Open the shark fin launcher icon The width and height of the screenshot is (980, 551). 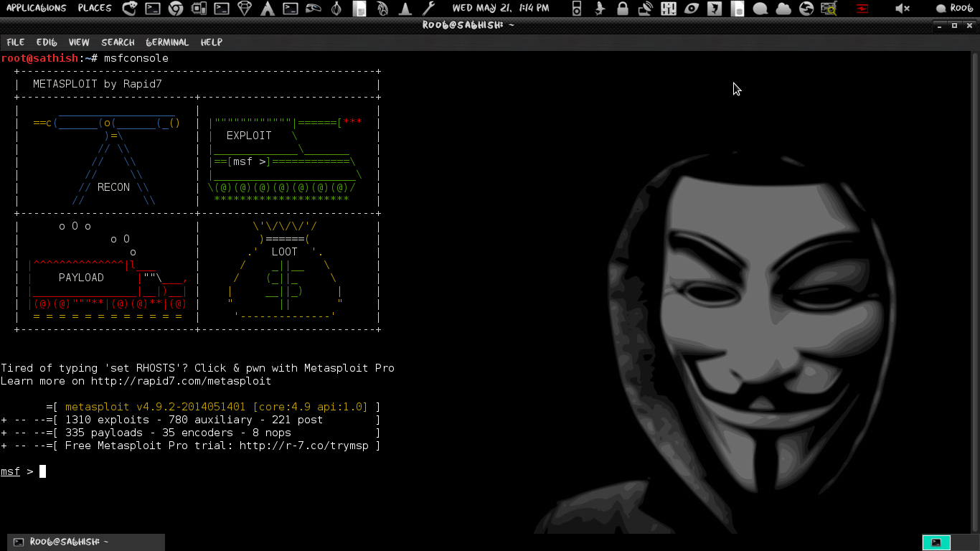[x=313, y=9]
